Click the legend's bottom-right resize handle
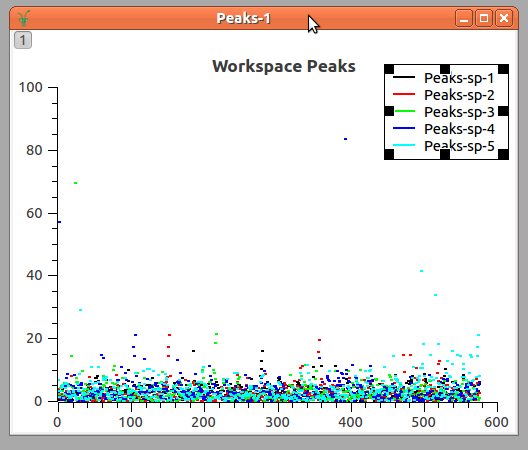This screenshot has width=528, height=450. click(x=504, y=155)
